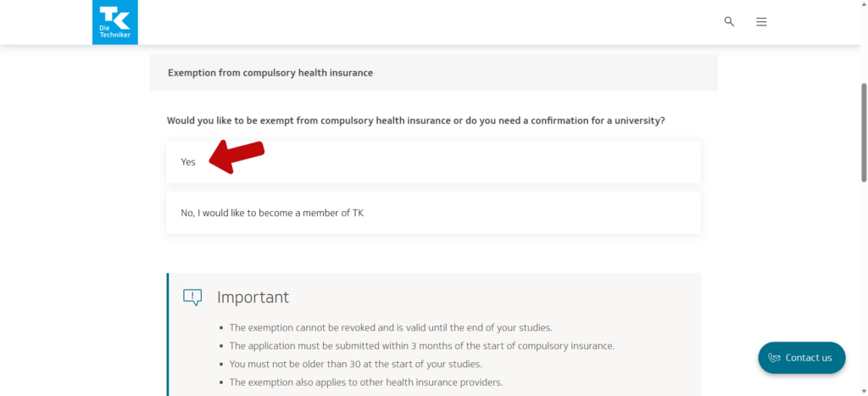Click the Important heading text

(x=253, y=298)
